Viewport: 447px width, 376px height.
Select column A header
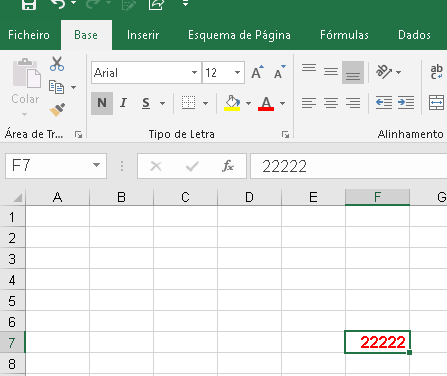coord(58,197)
